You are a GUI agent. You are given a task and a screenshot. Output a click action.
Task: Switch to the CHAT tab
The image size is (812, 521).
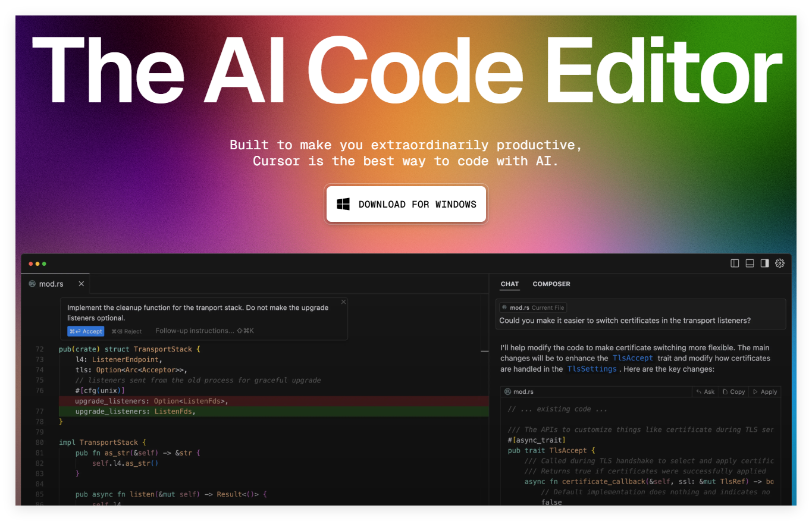[x=509, y=284]
